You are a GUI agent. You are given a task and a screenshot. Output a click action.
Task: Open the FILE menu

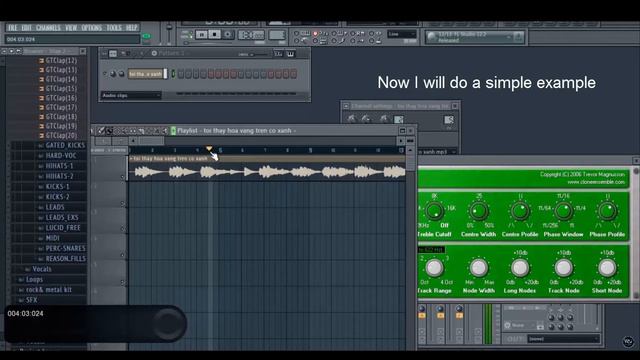click(13, 28)
